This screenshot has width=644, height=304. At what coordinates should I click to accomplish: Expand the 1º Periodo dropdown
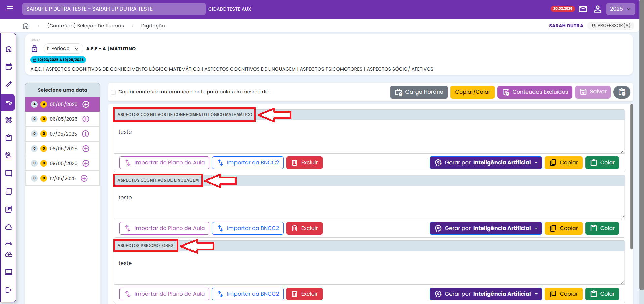[x=63, y=49]
